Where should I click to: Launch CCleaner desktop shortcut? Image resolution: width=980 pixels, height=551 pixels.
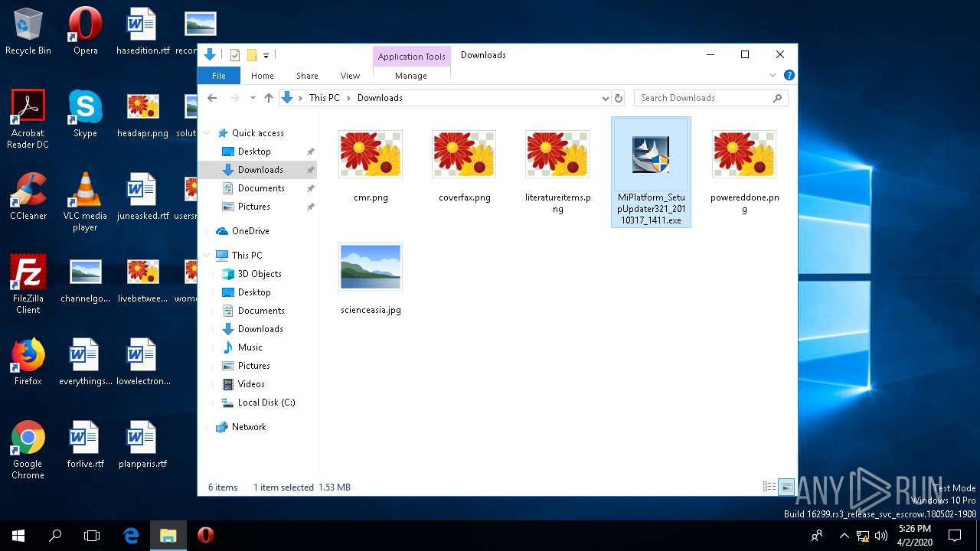(x=28, y=197)
